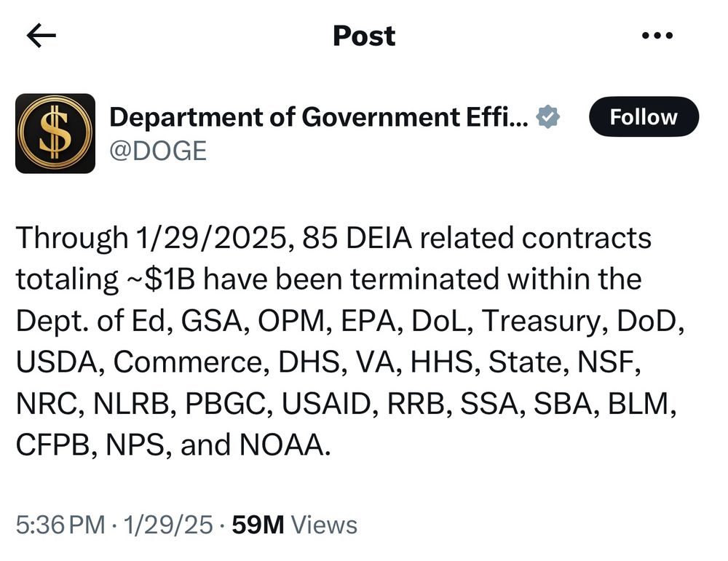728x561 pixels.
Task: Click the 5:36 PM timestamp
Action: [60, 525]
